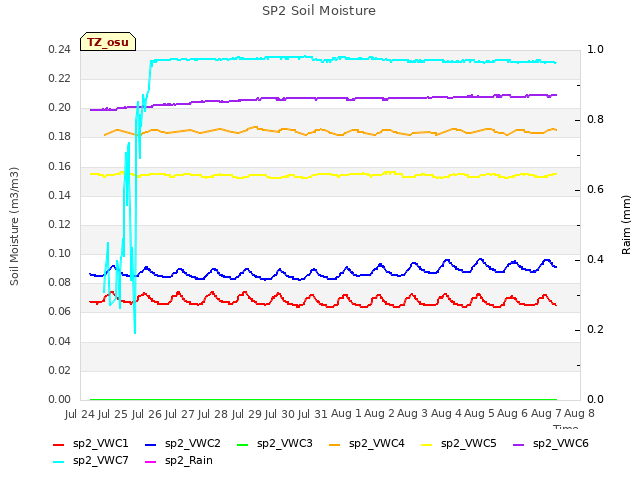Image resolution: width=640 pixels, height=480 pixels.
Task: Click the 0.2 right axis value
Action: (x=595, y=329)
